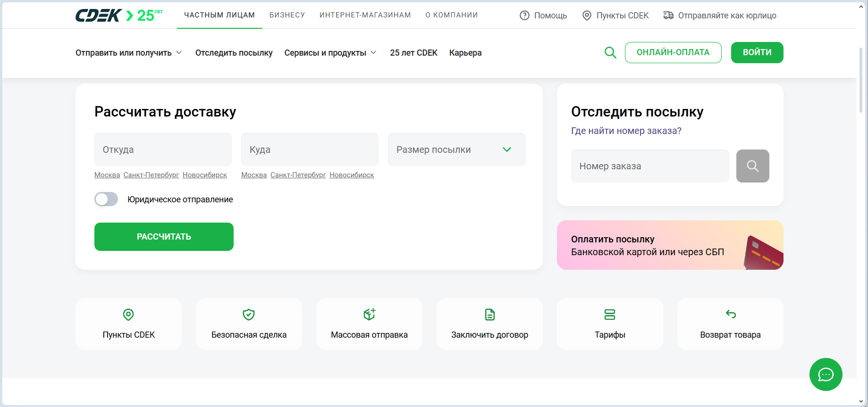This screenshot has height=407, width=868.
Task: Click the truck icon by Отправляйте как юрлицо
Action: (x=668, y=16)
